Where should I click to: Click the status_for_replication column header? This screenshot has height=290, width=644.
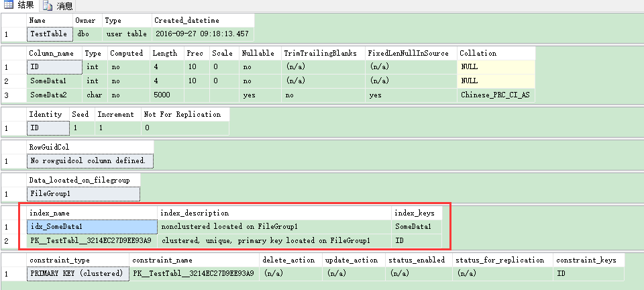click(502, 260)
